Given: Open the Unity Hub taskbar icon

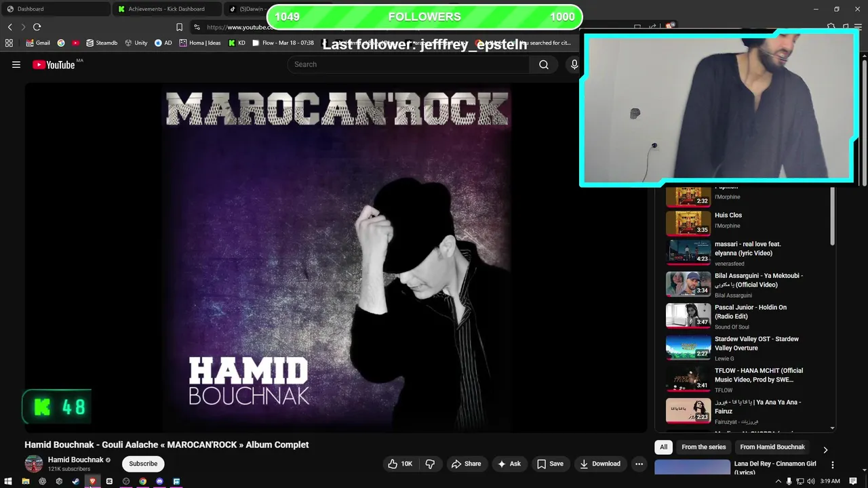Looking at the screenshot, I should [x=59, y=481].
